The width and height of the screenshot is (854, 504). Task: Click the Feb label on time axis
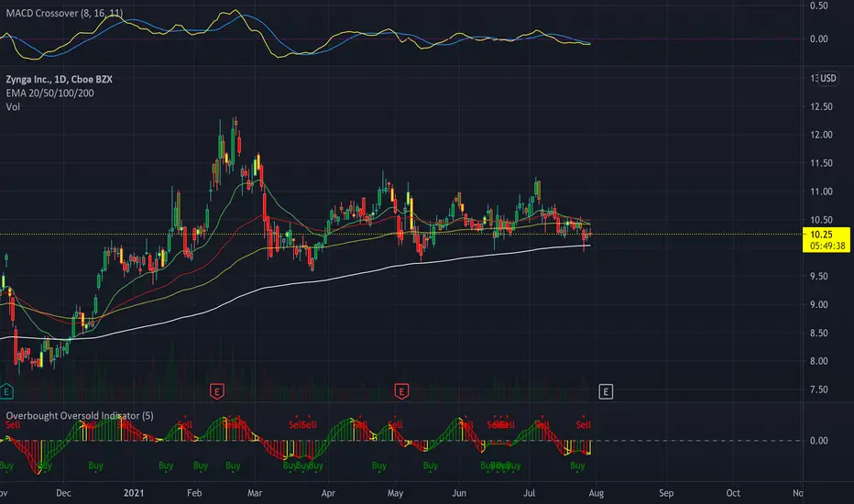(x=194, y=493)
